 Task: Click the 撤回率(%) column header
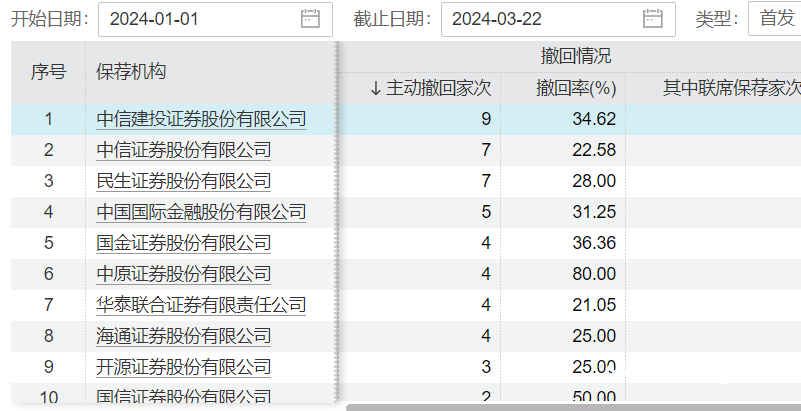click(x=576, y=88)
